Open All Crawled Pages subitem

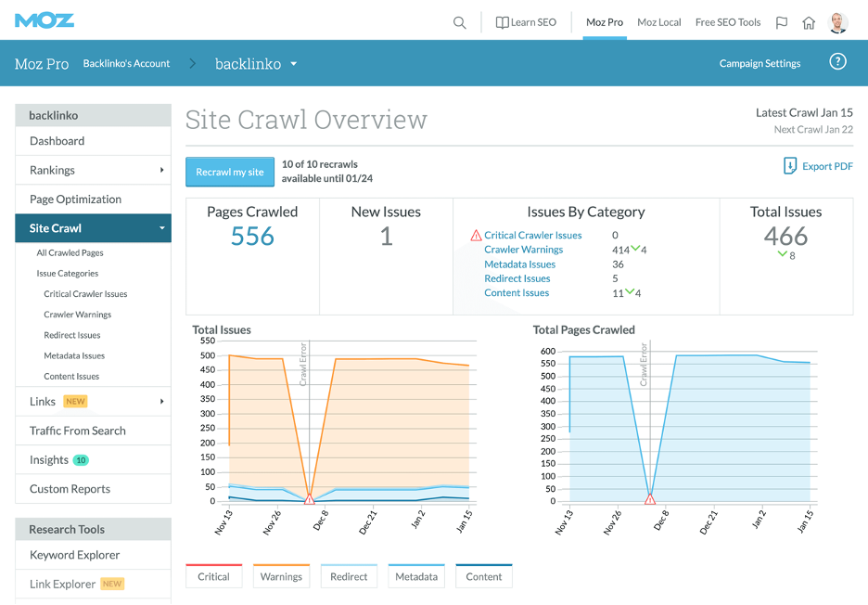coord(70,252)
